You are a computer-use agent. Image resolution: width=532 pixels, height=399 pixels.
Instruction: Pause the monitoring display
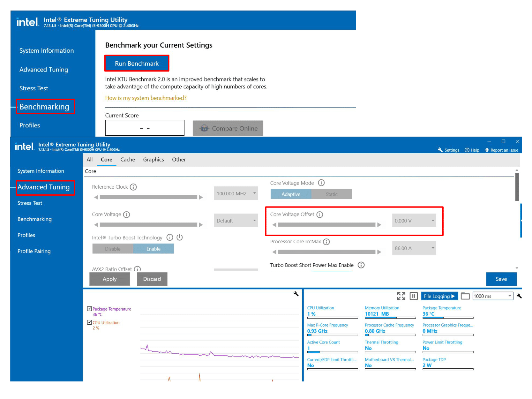tap(414, 296)
